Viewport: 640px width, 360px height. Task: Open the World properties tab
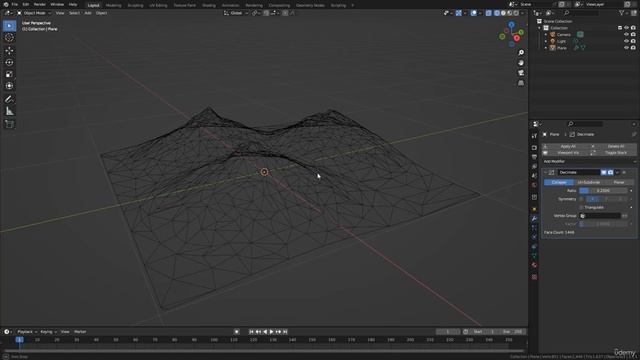[534, 186]
